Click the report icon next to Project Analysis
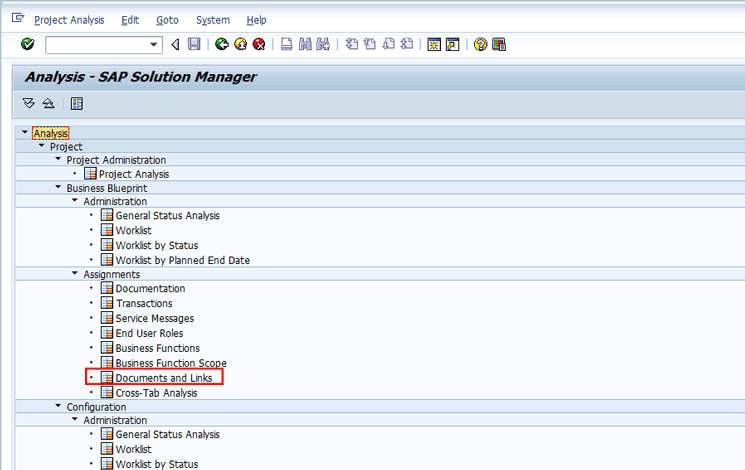745x470 pixels. point(90,173)
